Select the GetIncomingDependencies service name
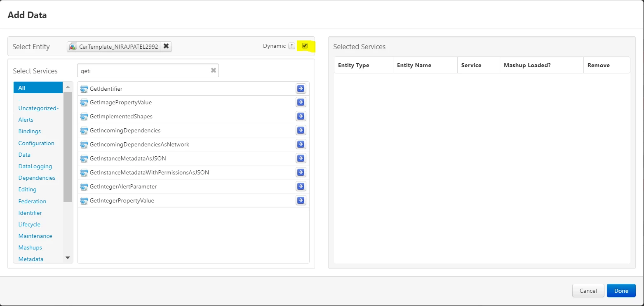Screen dimensions: 644x306 pos(125,130)
